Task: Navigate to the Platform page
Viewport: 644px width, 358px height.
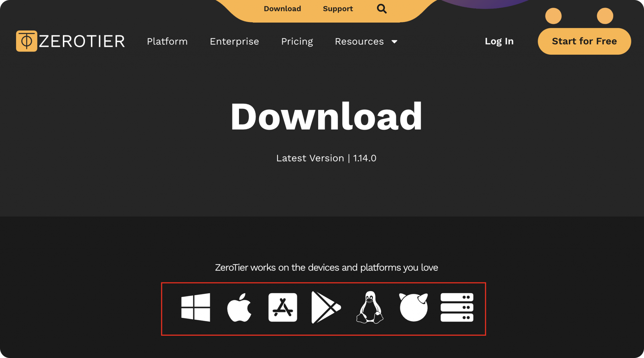Action: pos(167,41)
